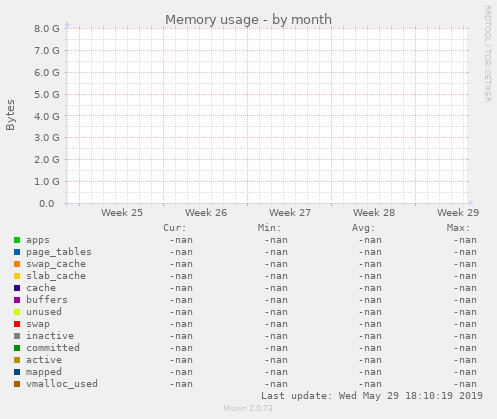The width and height of the screenshot is (497, 419).
Task: Click the gray inactive legend swatch
Action: (17, 336)
